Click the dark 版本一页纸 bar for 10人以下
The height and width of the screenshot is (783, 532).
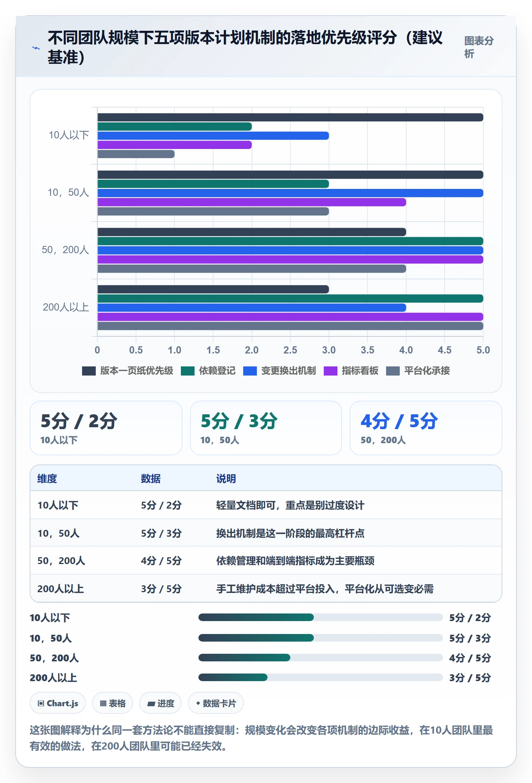pos(290,117)
